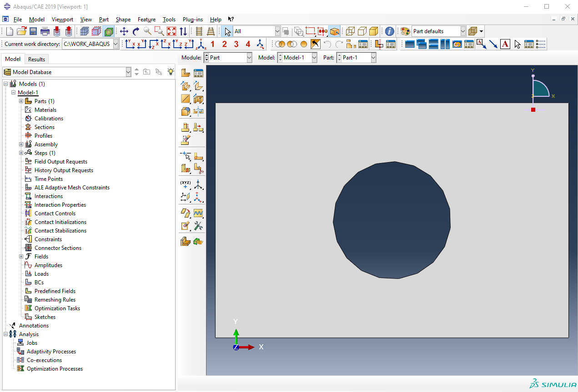Click the Save Model Database icon
The height and width of the screenshot is (392, 578).
[x=33, y=31]
